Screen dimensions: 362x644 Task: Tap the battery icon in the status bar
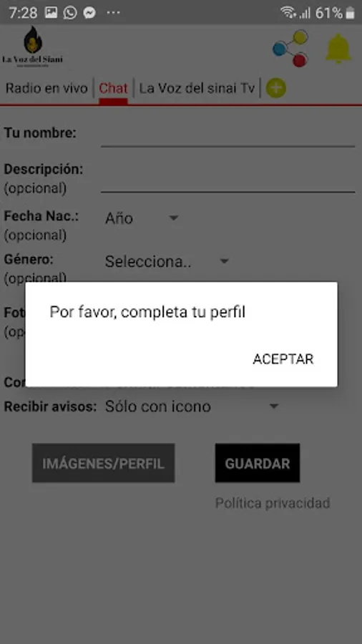pyautogui.click(x=350, y=13)
